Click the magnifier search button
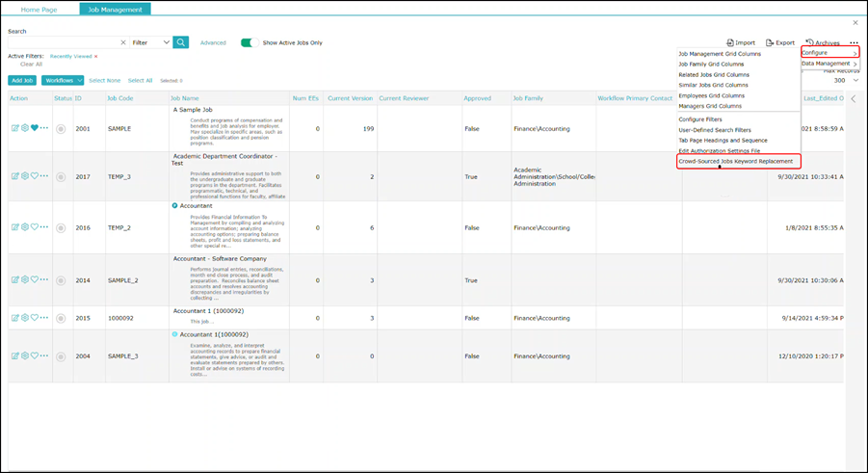Image resolution: width=868 pixels, height=473 pixels. click(x=180, y=42)
